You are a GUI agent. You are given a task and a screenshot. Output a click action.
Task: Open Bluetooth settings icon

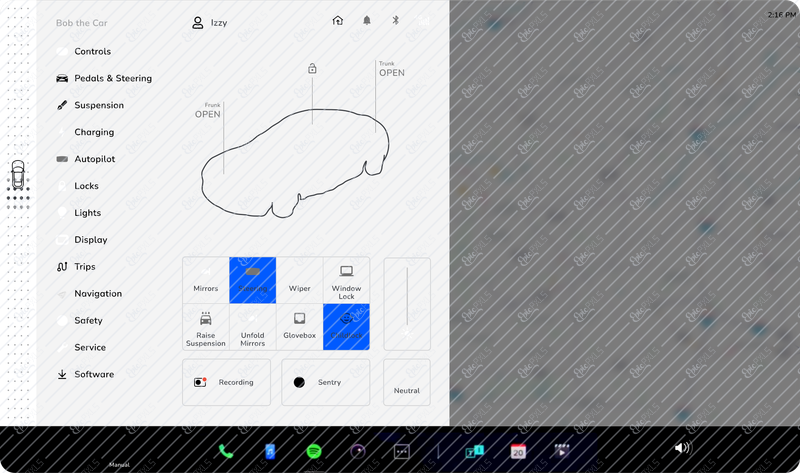click(395, 20)
